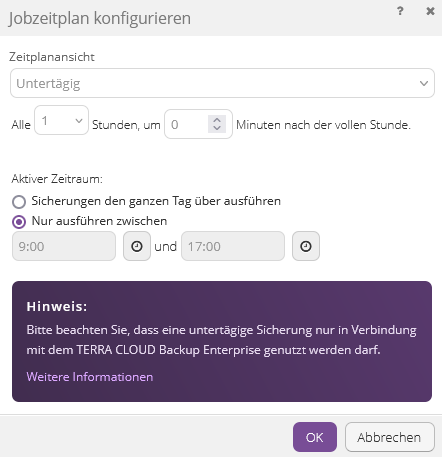
Task: Open the Zeitplanansicht 'Untertägig' dropdown
Action: [222, 83]
